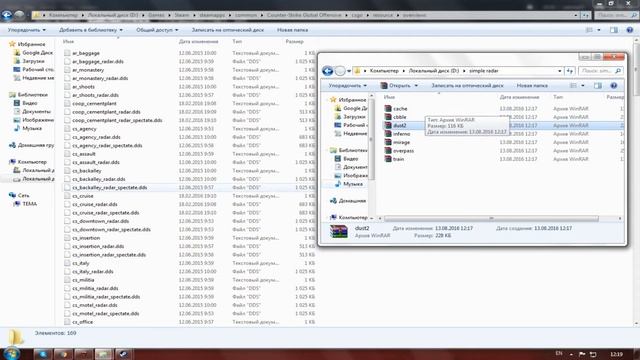Sort by Тип column in simple radar window
Screen dimensions: 640x360
click(x=558, y=97)
